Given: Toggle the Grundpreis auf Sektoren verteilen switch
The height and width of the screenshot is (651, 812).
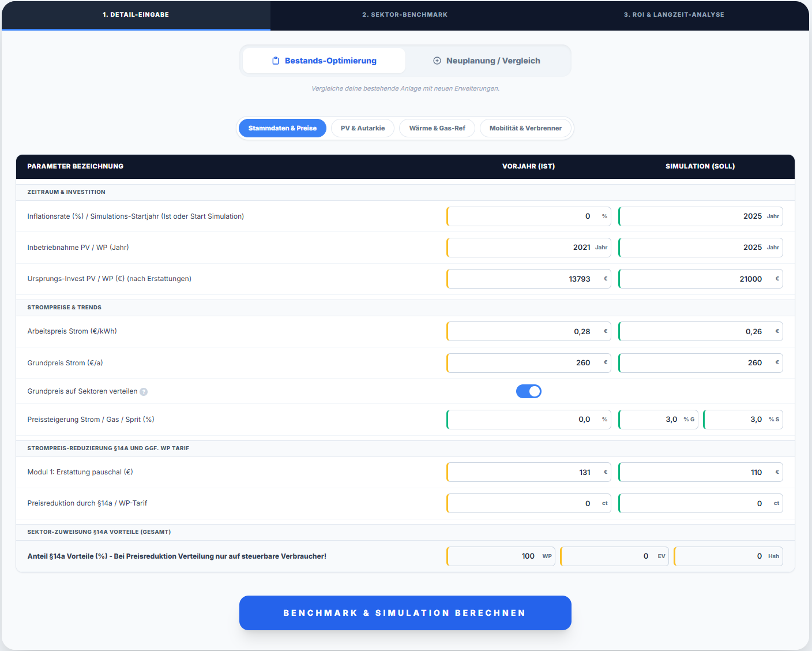Looking at the screenshot, I should click(x=528, y=391).
